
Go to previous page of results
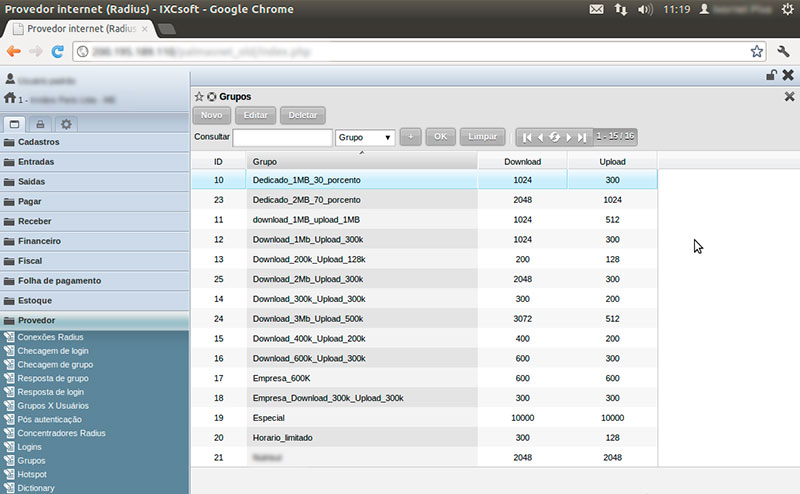[x=540, y=137]
